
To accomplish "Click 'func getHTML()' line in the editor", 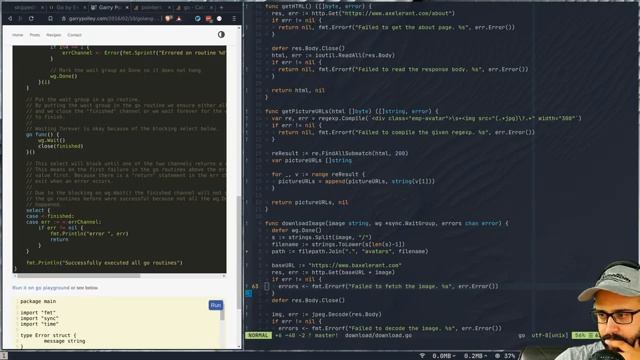I will point(318,6).
